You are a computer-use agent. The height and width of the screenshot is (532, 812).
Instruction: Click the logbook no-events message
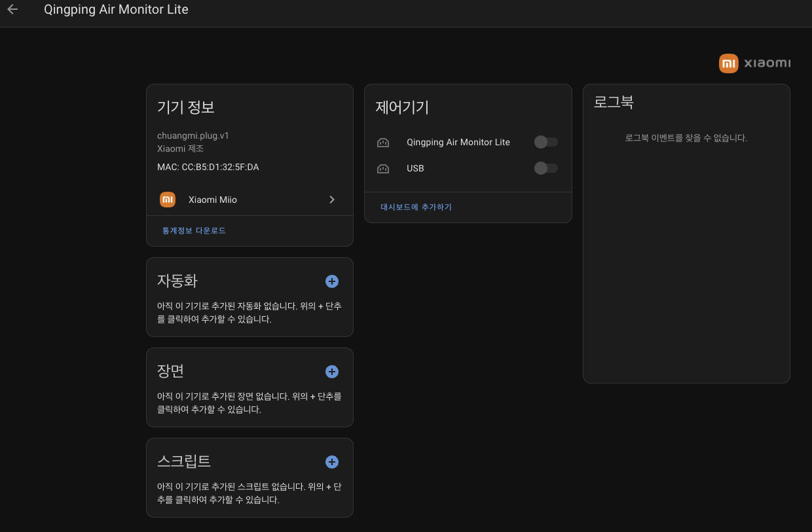coord(686,138)
